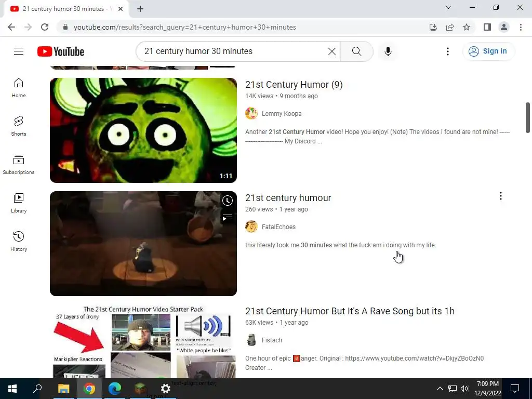The image size is (532, 399).
Task: Open the YouTube guide hamburger menu
Action: pyautogui.click(x=19, y=51)
